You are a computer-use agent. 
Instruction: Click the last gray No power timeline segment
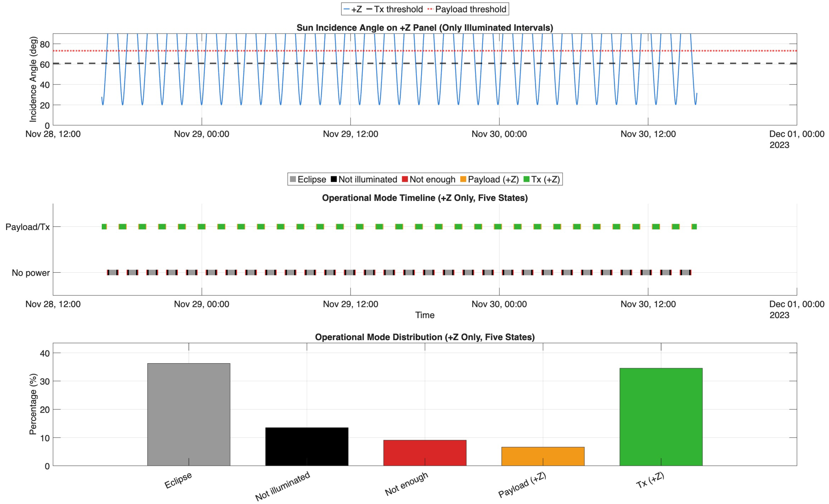click(x=685, y=272)
